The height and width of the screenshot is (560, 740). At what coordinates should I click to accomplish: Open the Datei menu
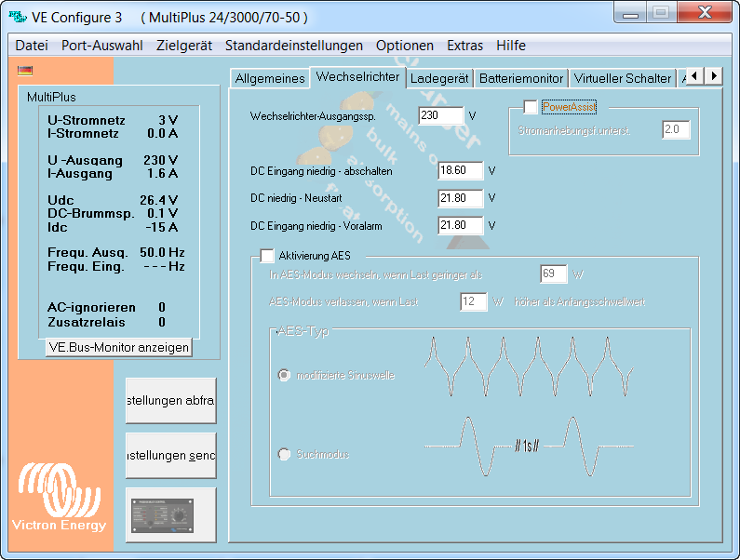click(x=32, y=46)
